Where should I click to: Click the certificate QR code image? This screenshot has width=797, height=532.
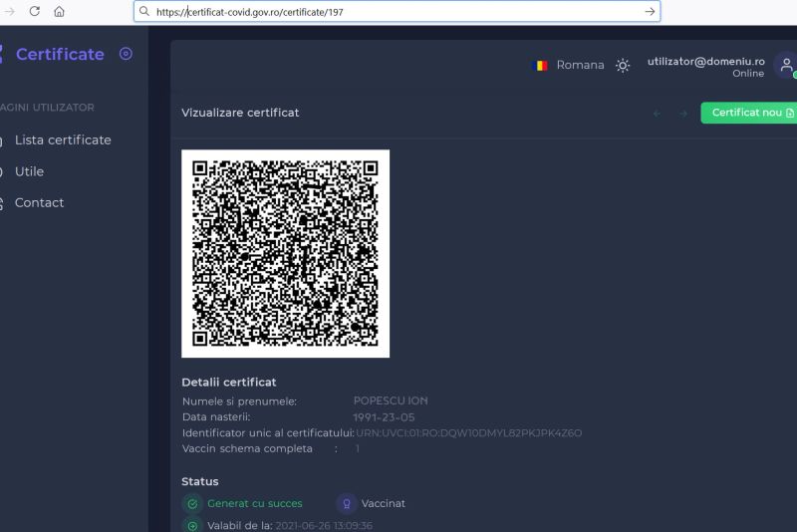click(285, 253)
